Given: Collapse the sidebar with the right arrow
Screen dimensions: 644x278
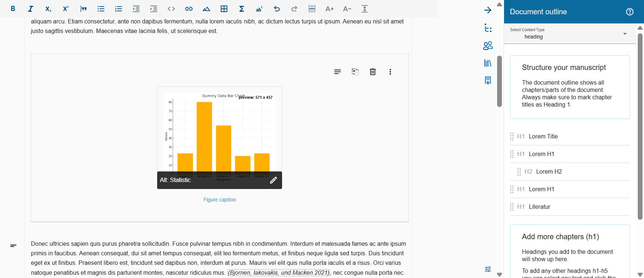Looking at the screenshot, I should [x=488, y=10].
